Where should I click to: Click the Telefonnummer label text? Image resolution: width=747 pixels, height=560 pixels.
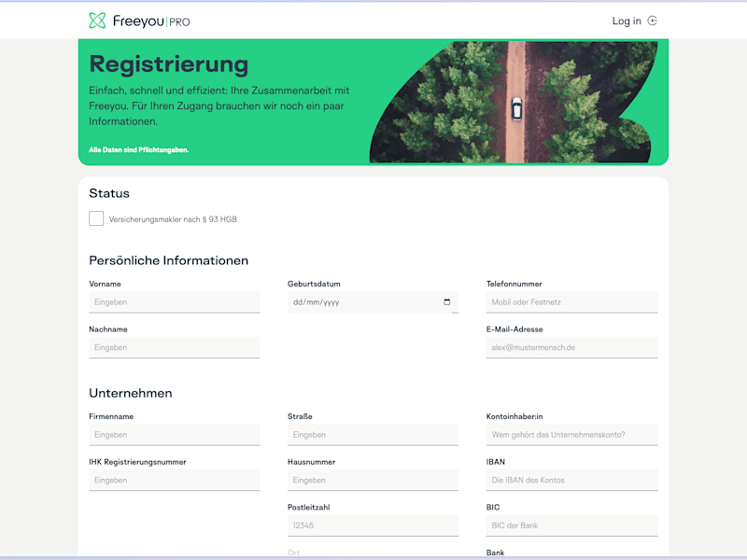pyautogui.click(x=514, y=284)
